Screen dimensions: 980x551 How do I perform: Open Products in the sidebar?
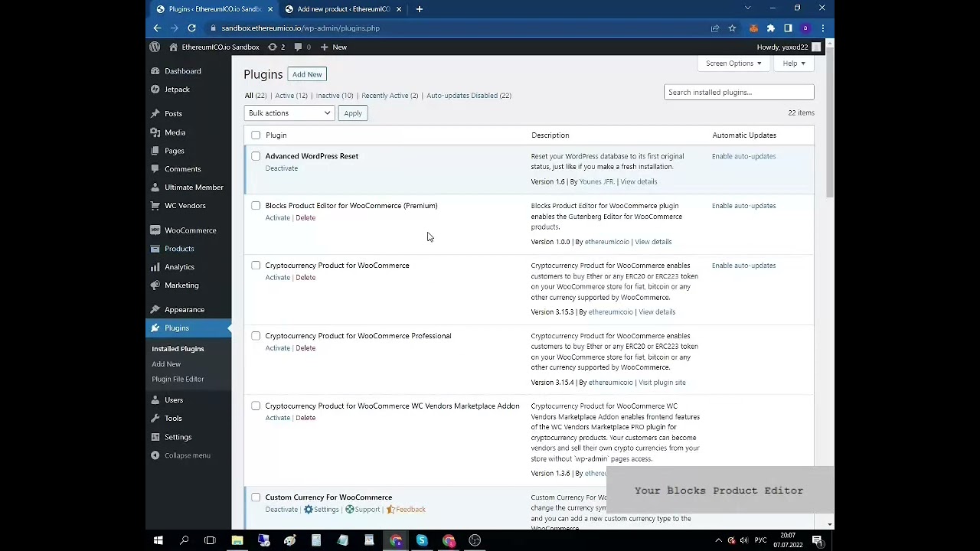pyautogui.click(x=179, y=249)
